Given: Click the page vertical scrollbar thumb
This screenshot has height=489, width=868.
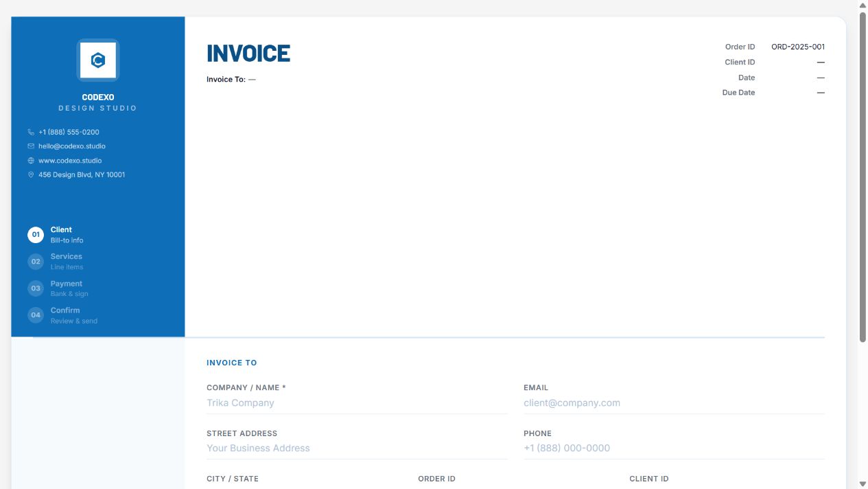Looking at the screenshot, I should click(x=863, y=177).
